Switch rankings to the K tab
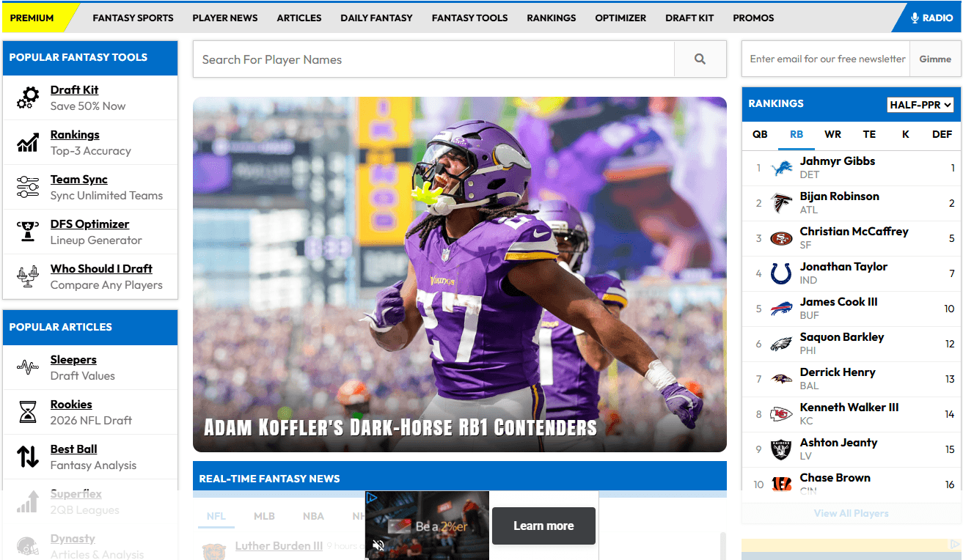This screenshot has height=560, width=963. (906, 134)
